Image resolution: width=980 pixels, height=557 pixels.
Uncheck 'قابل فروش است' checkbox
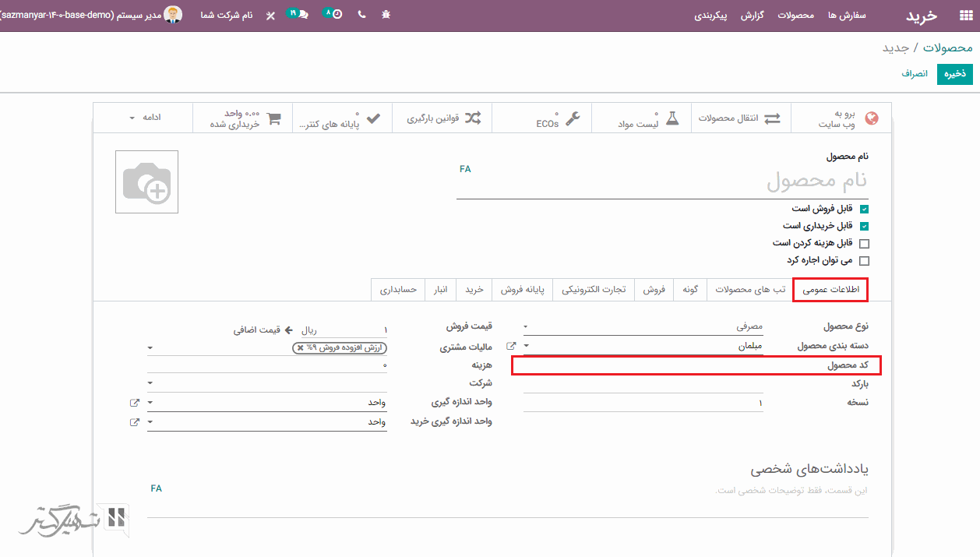pos(864,210)
